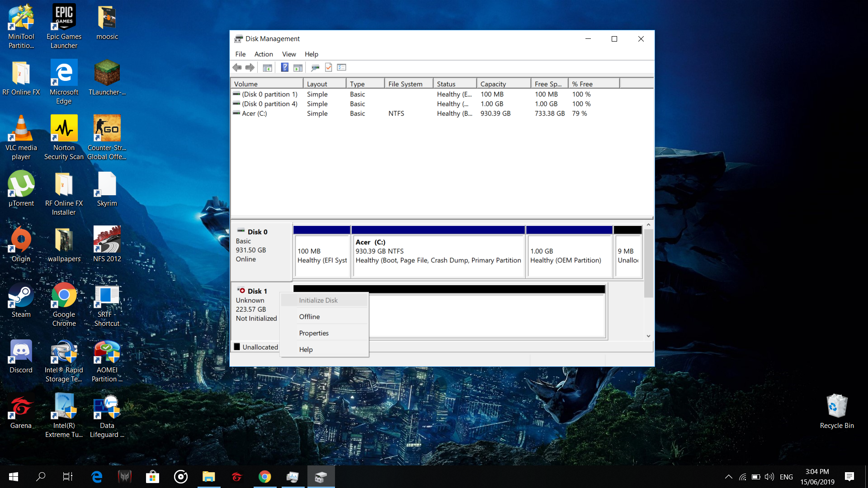Open the Action menu

263,54
